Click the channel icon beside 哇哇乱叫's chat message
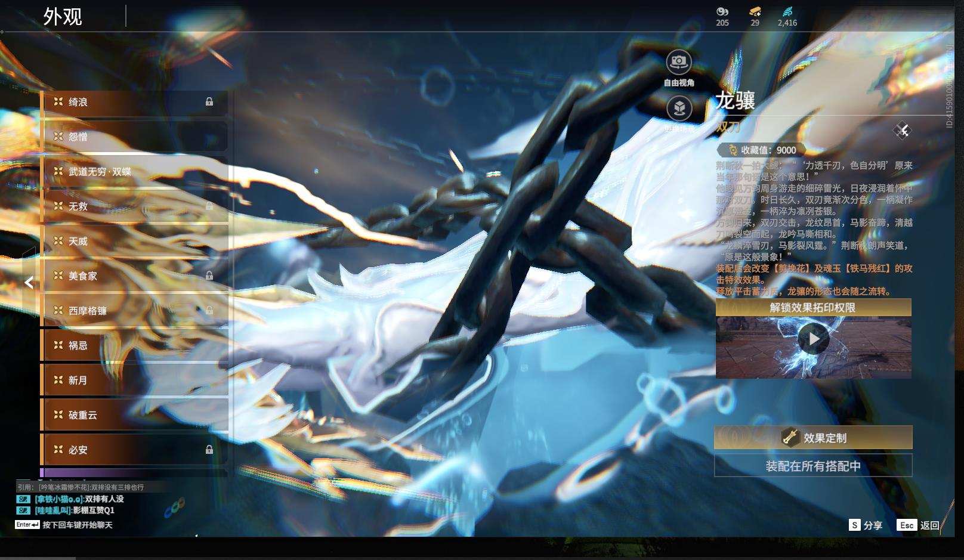Image resolution: width=964 pixels, height=560 pixels. pyautogui.click(x=23, y=511)
